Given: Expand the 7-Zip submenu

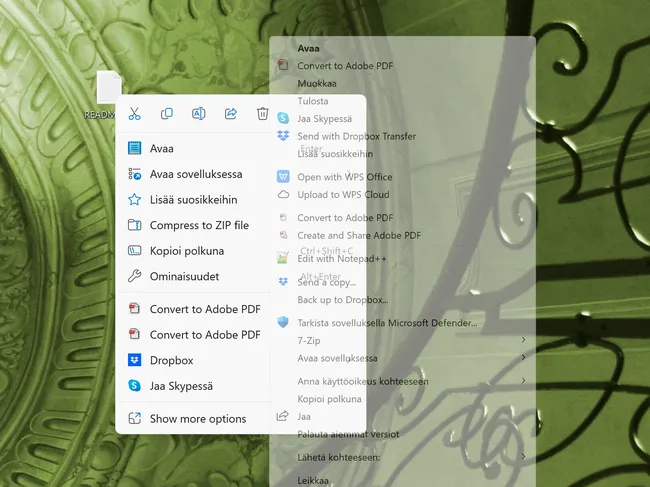Looking at the screenshot, I should (x=402, y=340).
